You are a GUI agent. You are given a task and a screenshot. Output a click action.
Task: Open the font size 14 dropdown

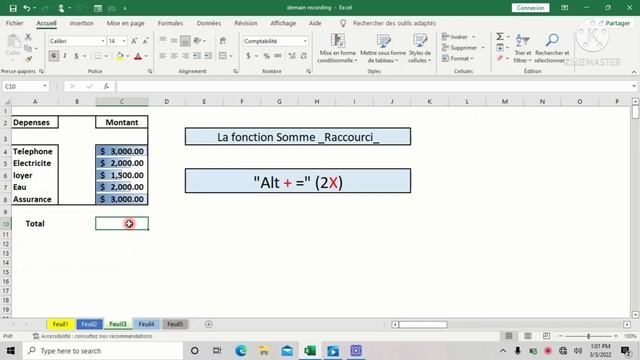124,41
